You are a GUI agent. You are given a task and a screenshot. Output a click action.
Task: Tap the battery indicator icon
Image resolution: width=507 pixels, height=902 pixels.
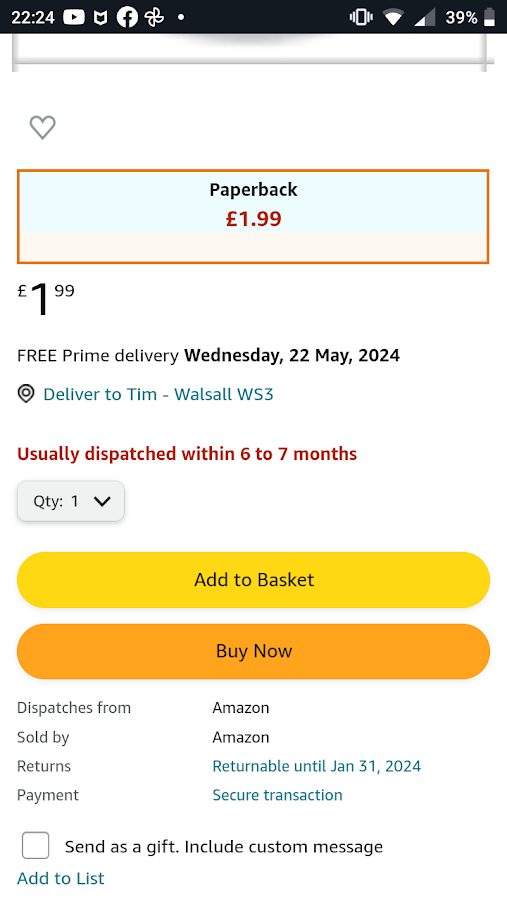pyautogui.click(x=489, y=18)
